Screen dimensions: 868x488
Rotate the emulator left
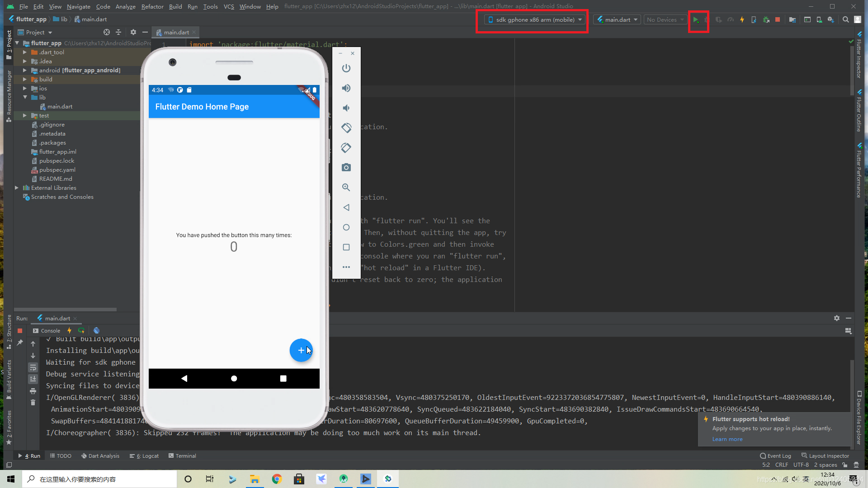click(x=346, y=128)
